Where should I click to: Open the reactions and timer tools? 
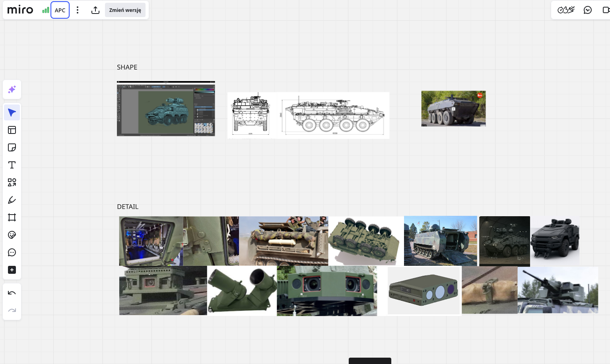[x=565, y=10]
